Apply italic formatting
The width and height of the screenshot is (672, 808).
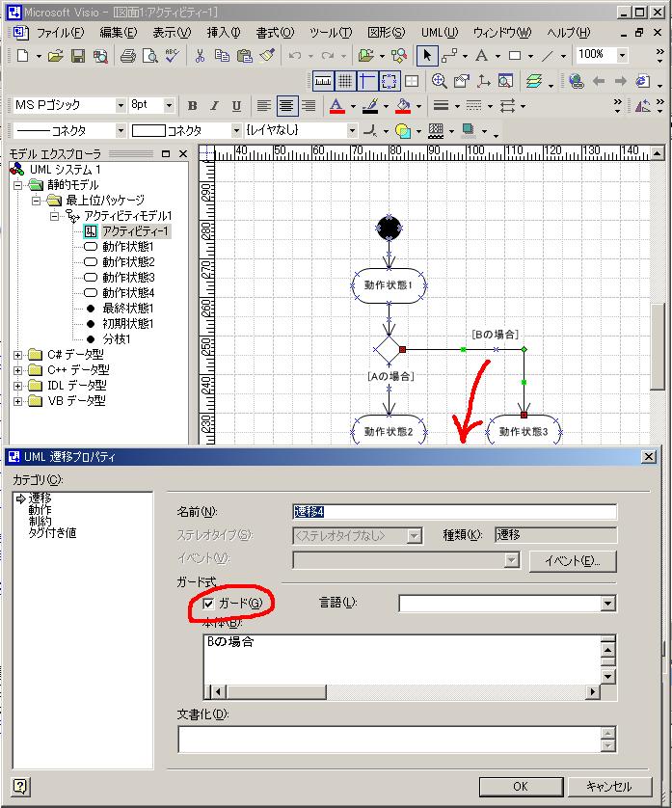(x=214, y=106)
